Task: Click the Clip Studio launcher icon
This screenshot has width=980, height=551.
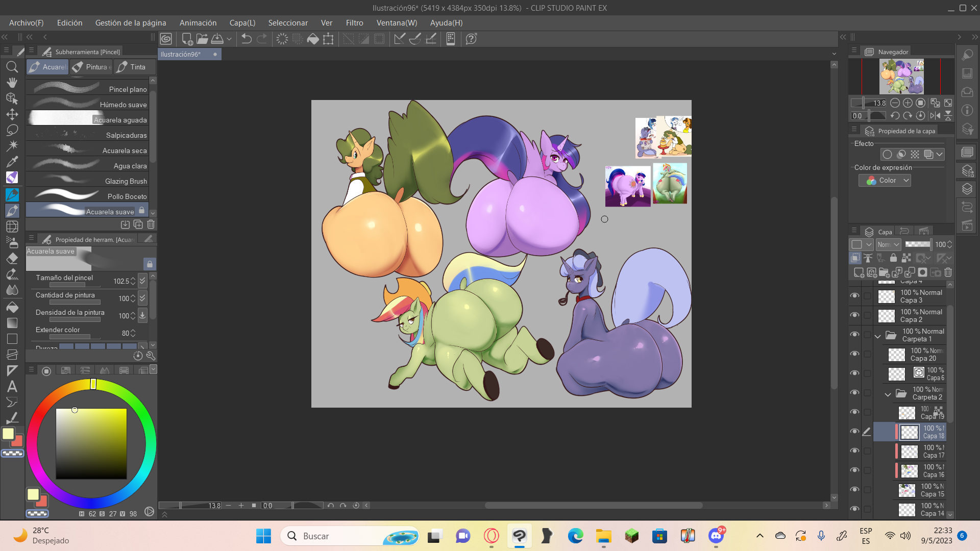Action: click(x=166, y=39)
